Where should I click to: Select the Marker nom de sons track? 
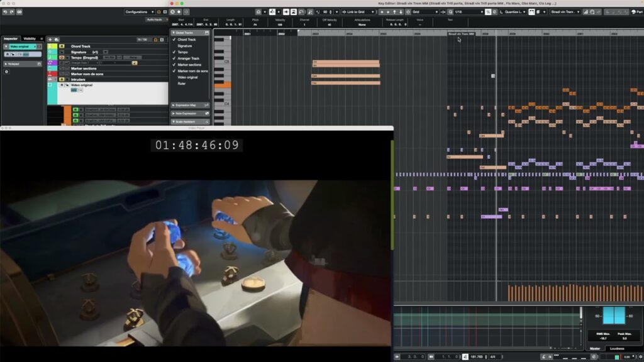[x=108, y=74]
